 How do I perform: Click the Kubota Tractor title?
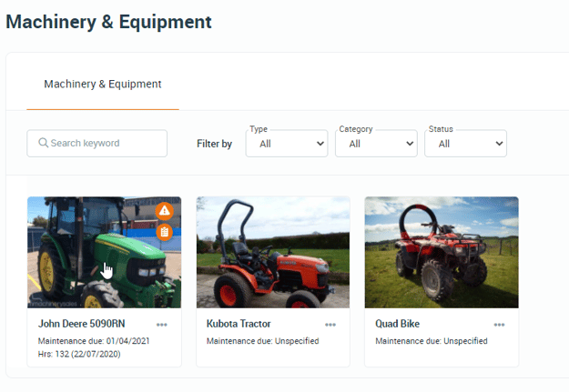239,324
